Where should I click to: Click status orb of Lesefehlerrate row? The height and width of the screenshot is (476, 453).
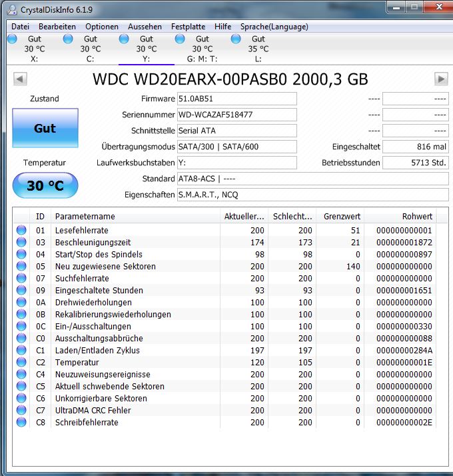point(21,230)
